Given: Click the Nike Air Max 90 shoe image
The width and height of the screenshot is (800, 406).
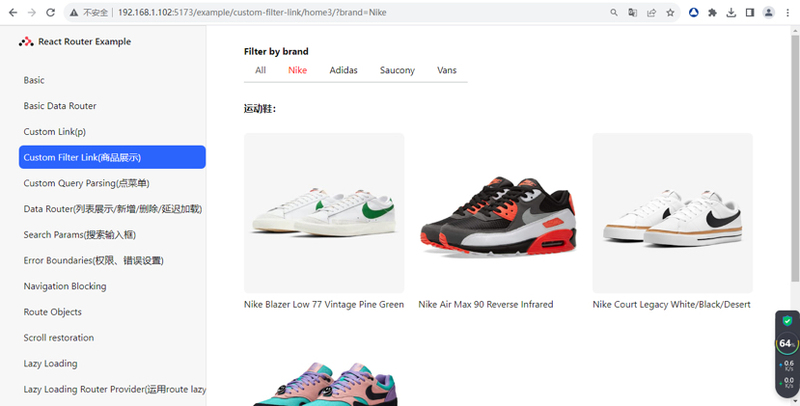Looking at the screenshot, I should [x=498, y=213].
